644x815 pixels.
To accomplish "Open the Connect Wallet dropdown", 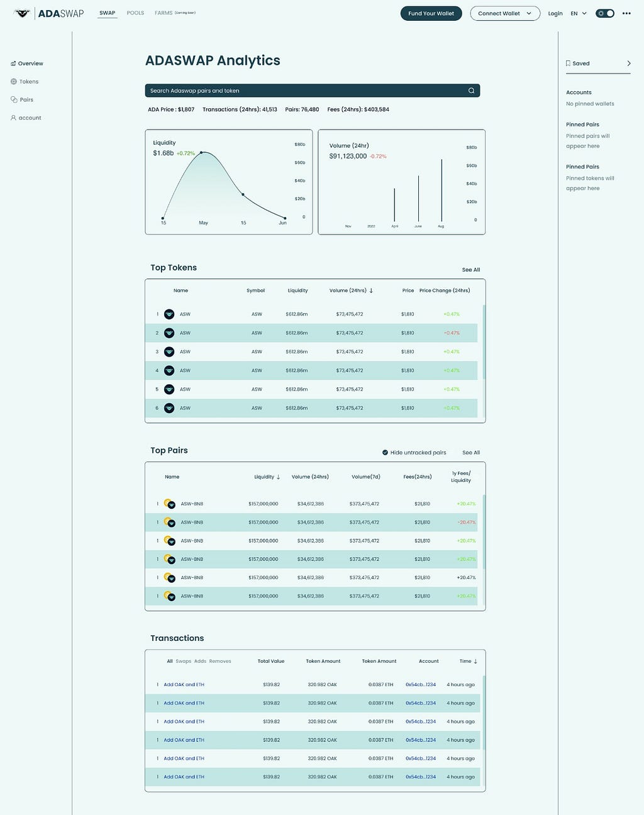I will (505, 13).
